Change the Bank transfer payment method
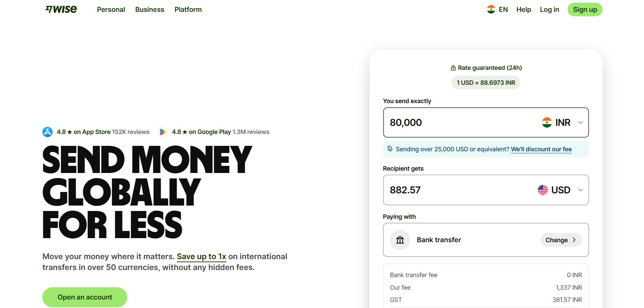This screenshot has width=644, height=308. click(x=561, y=240)
